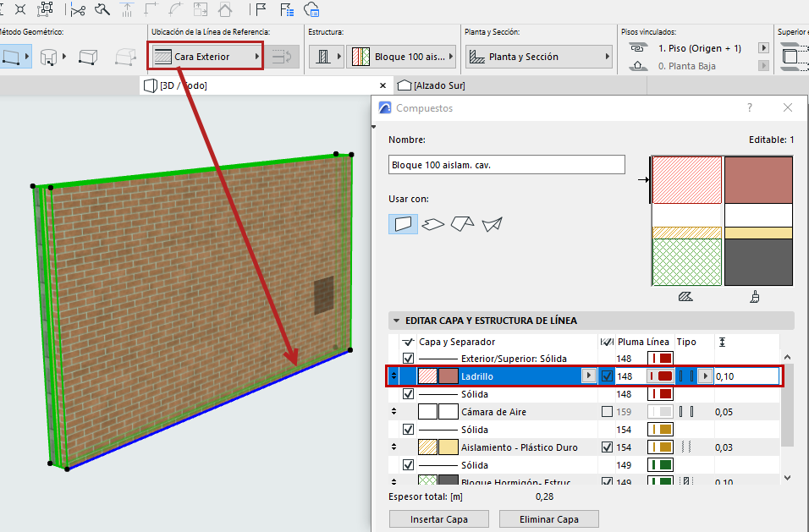Open the Planta y Sección dropdown

pos(539,56)
